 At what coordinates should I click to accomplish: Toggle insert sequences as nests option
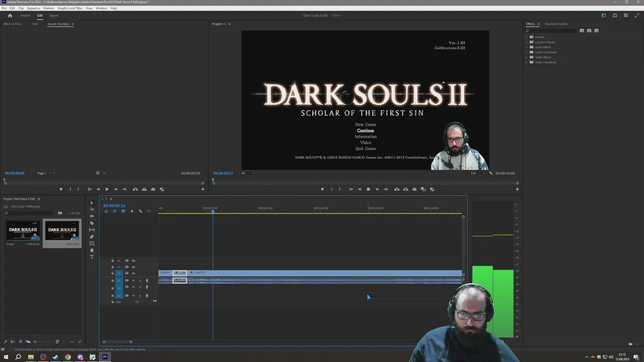coord(106,211)
